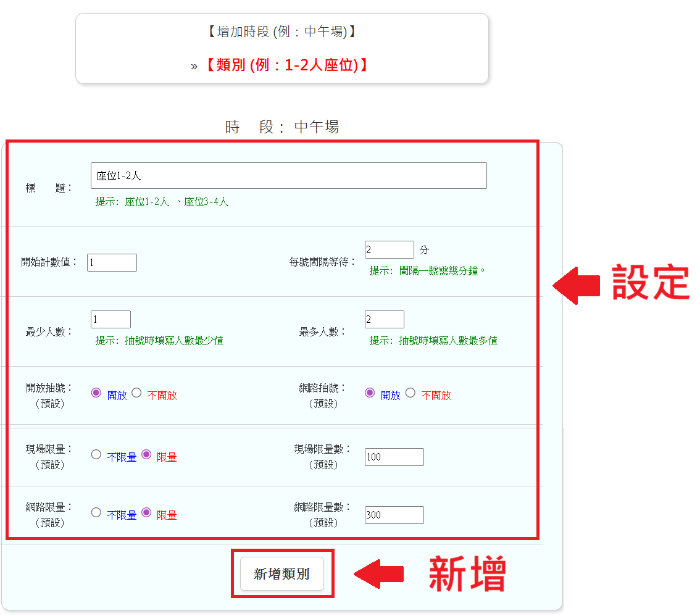Click the red arrow beside 新增
The image size is (700, 616).
378,575
